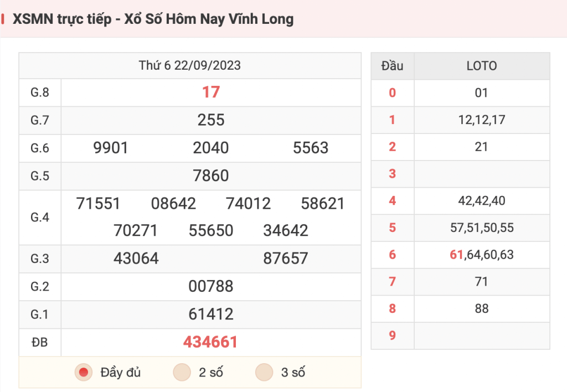The image size is (567, 392).
Task: Click the G.2 result 00788
Action: 211,286
